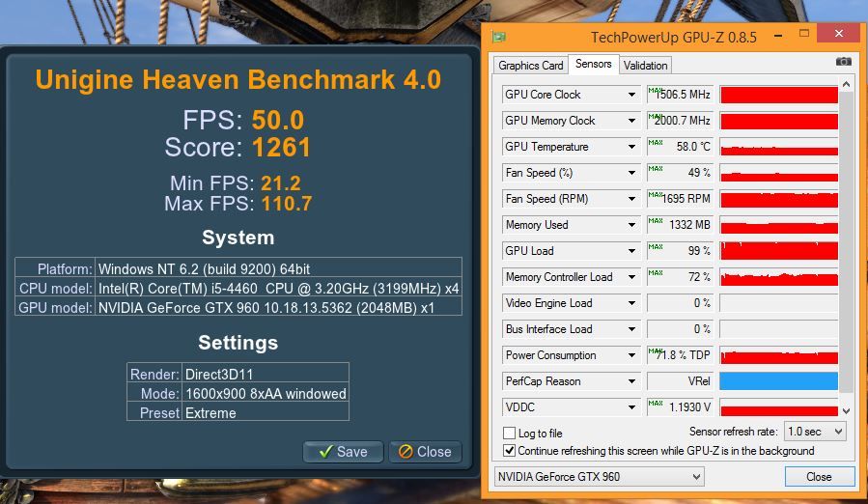Click the GPU Load red history graph
This screenshot has width=868, height=504.
point(779,251)
